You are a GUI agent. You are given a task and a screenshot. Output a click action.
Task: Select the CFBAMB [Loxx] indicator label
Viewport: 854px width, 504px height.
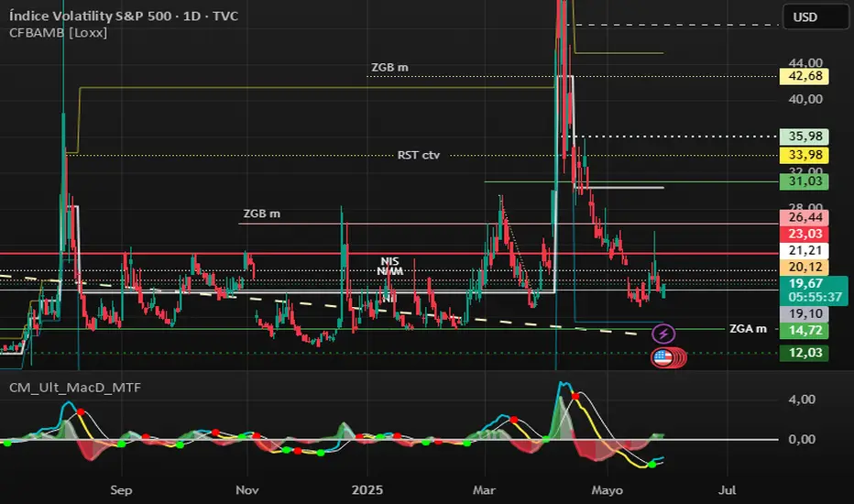pos(59,33)
